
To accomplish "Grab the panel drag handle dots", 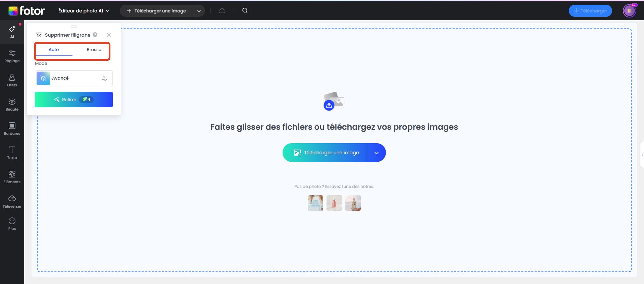I will click(74, 26).
